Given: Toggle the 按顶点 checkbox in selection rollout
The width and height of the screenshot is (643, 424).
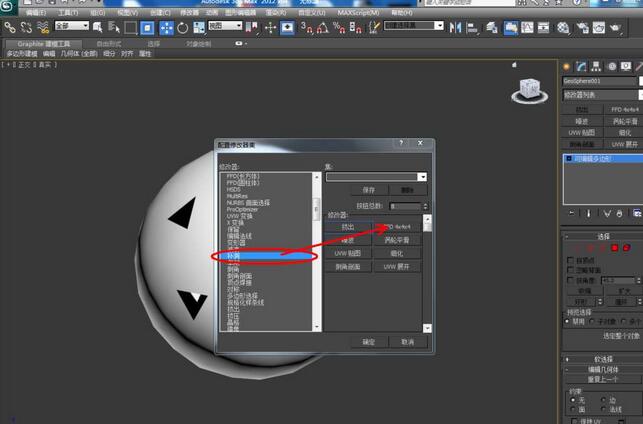Looking at the screenshot, I should click(570, 259).
